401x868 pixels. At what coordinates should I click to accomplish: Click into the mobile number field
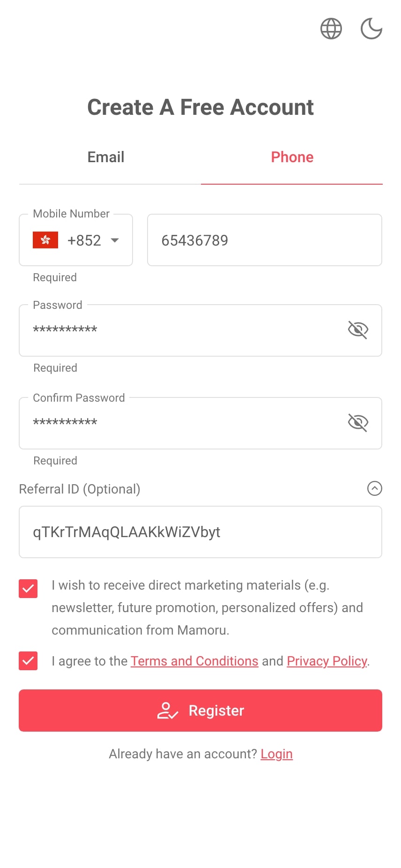coord(264,240)
